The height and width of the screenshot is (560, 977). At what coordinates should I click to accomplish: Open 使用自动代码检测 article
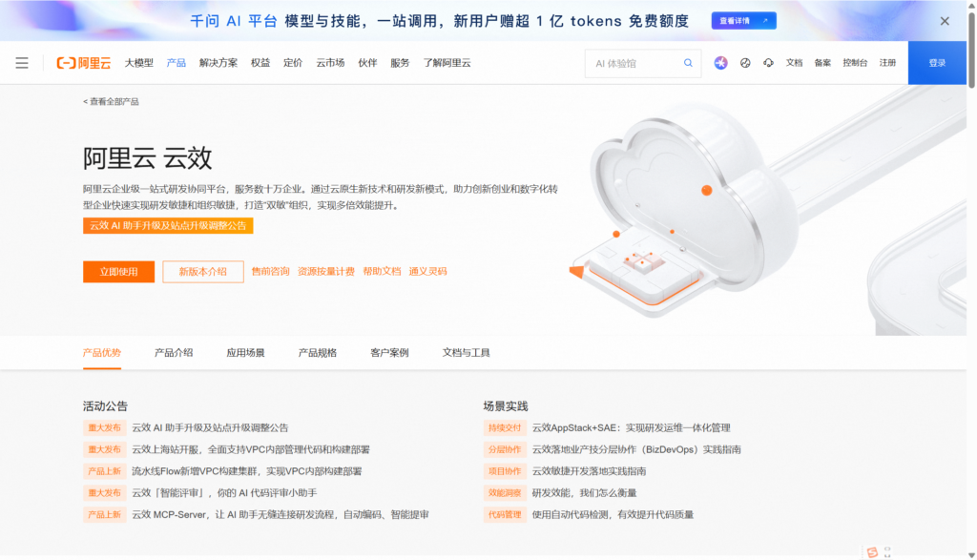point(613,514)
